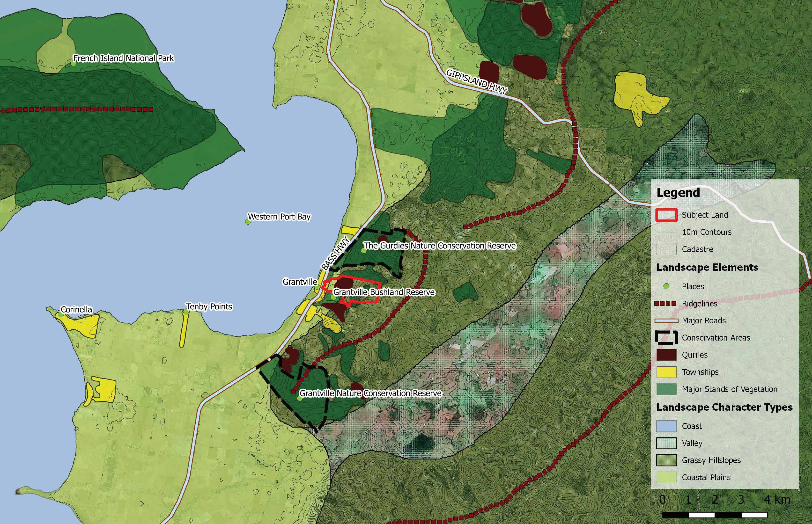The height and width of the screenshot is (524, 812).
Task: Click the 10m Contours legend line symbol
Action: (x=666, y=232)
